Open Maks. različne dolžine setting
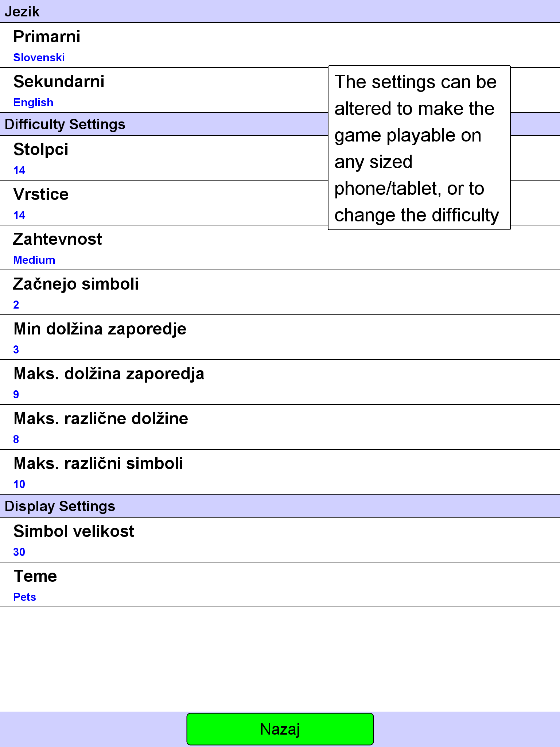 coord(280,427)
